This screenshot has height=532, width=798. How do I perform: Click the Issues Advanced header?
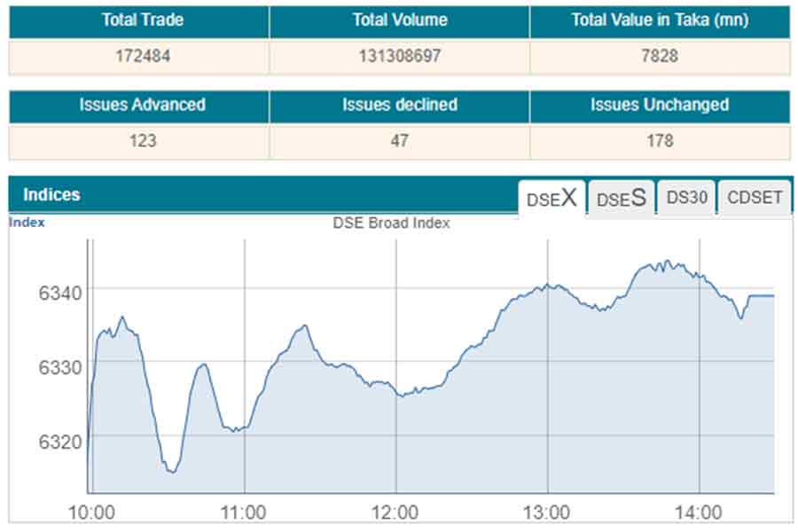[139, 106]
